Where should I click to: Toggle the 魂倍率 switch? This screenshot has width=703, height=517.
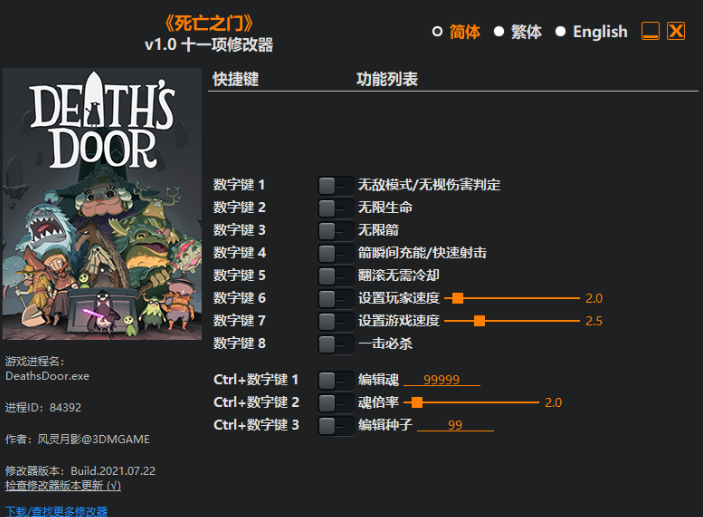tap(336, 403)
